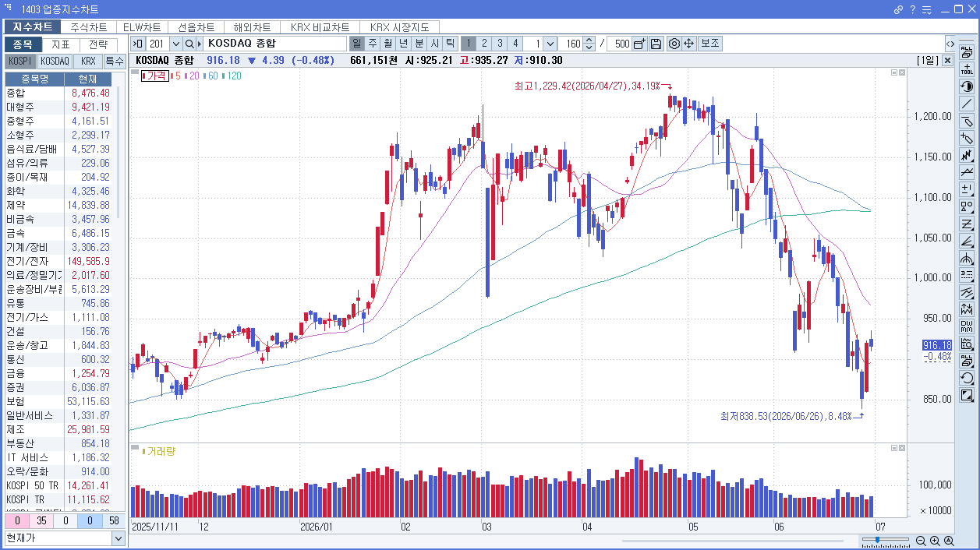Click the half-circle rotate icon in right toolbar

967,86
